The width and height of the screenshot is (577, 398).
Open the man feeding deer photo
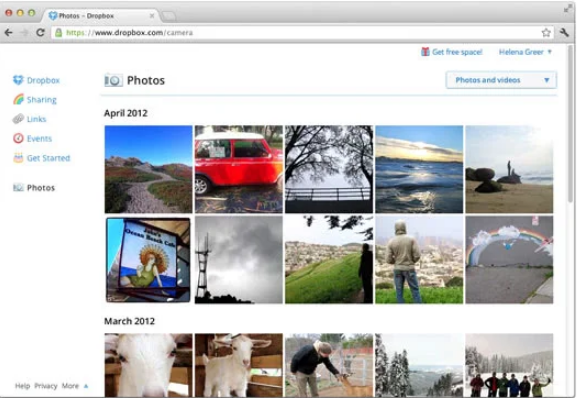point(329,365)
